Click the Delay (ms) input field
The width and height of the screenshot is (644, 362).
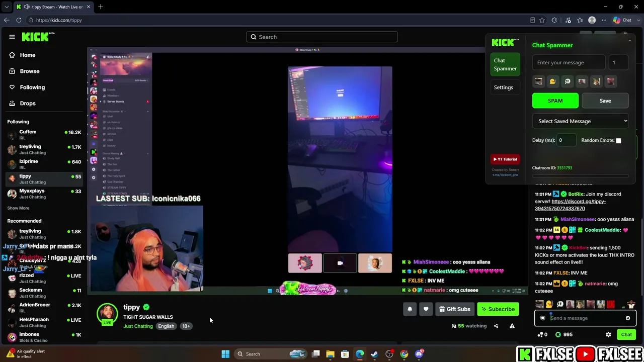(x=566, y=140)
